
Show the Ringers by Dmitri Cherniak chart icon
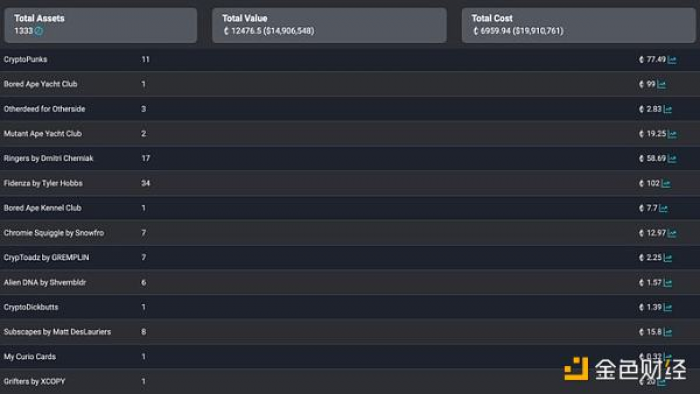[672, 158]
